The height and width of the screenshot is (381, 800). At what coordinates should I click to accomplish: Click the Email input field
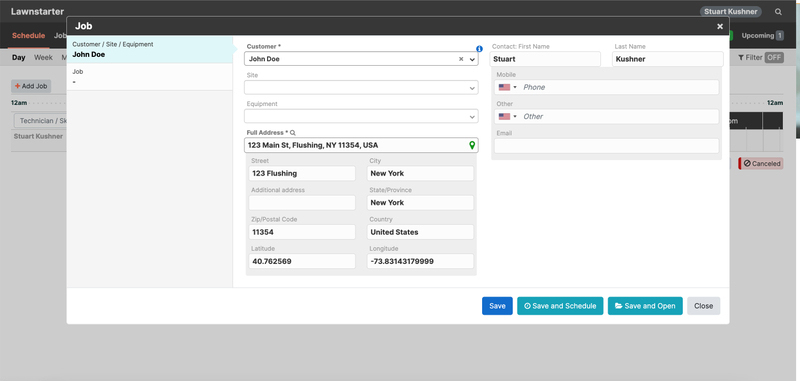(x=606, y=146)
